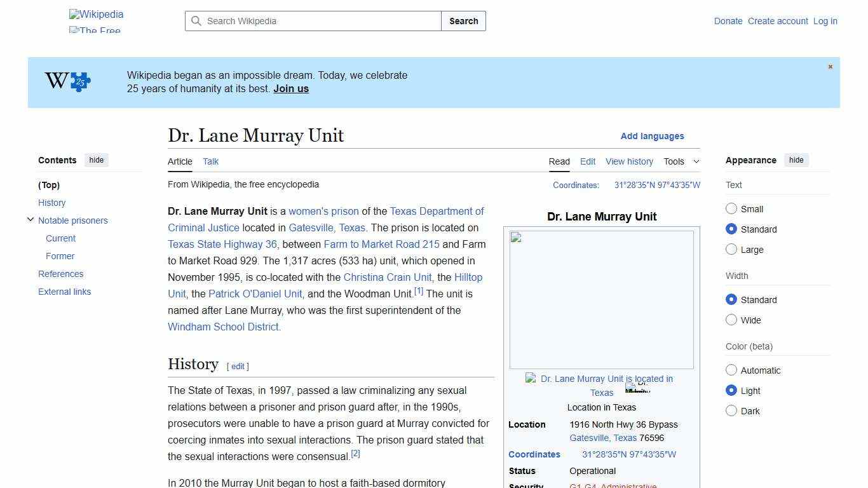Open the View history tab

tap(629, 161)
